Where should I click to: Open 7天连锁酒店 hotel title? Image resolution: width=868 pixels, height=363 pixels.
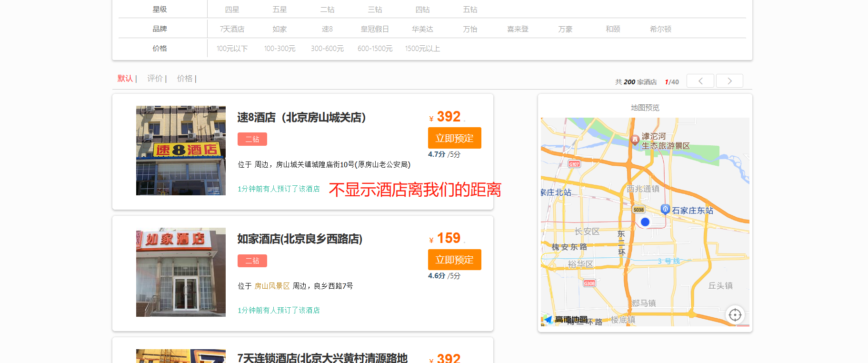click(322, 357)
